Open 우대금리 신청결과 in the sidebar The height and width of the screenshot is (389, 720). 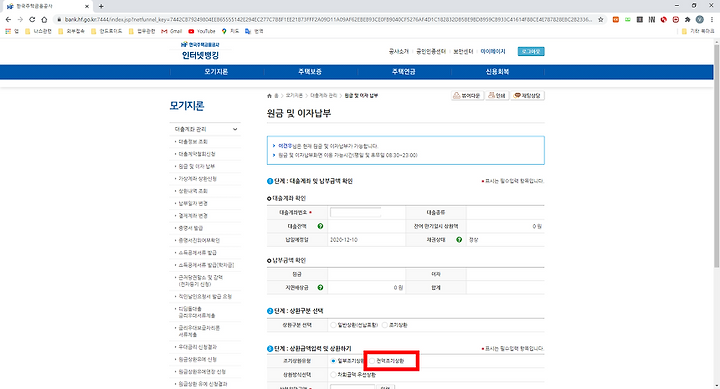click(197, 347)
